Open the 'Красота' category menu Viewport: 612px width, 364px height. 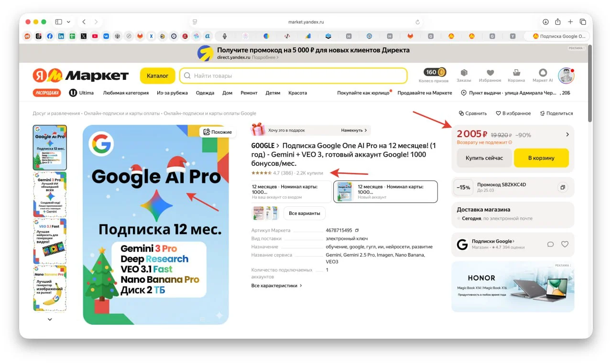(297, 93)
